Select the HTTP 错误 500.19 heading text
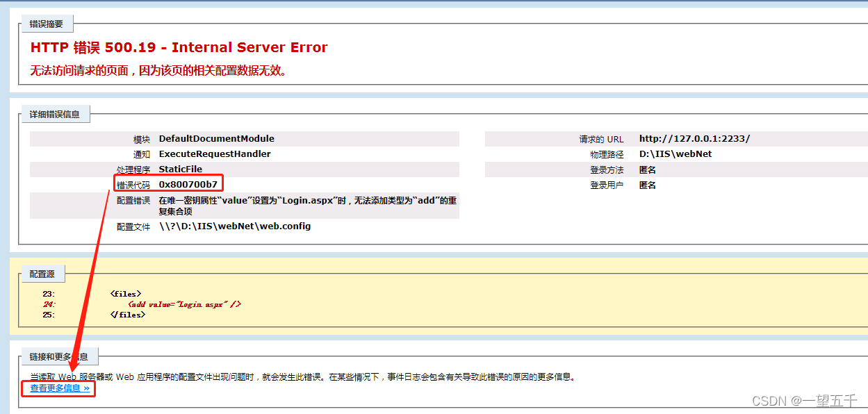Image resolution: width=868 pixels, height=414 pixels. [x=179, y=47]
